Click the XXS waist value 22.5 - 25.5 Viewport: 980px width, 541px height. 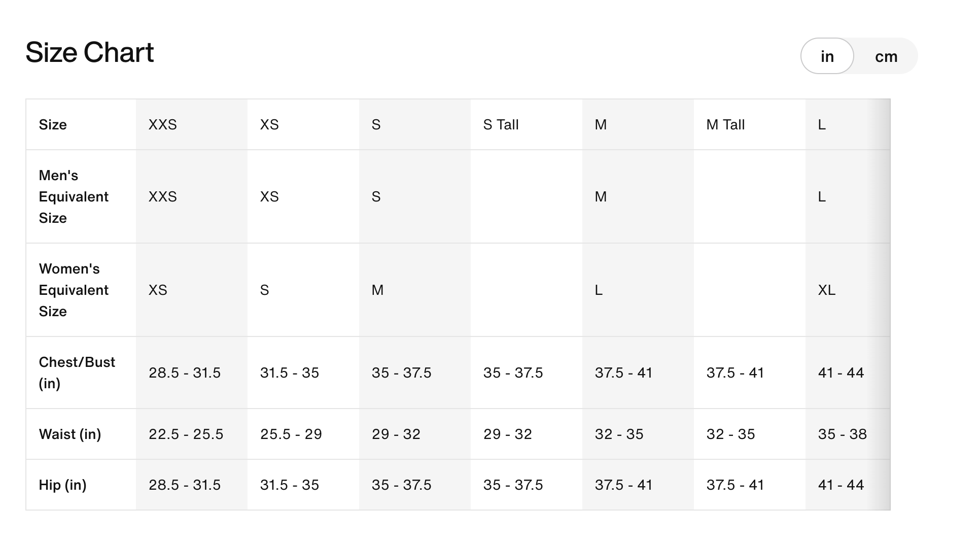(x=186, y=434)
